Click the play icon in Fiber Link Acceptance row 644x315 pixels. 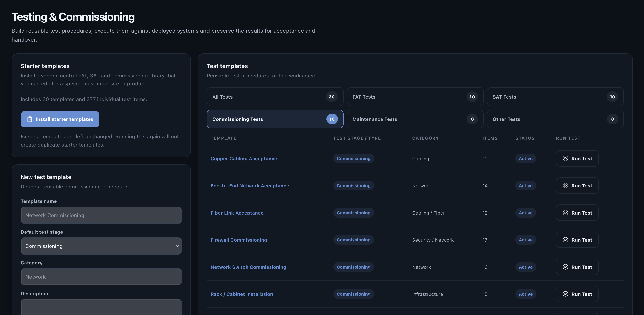[565, 213]
